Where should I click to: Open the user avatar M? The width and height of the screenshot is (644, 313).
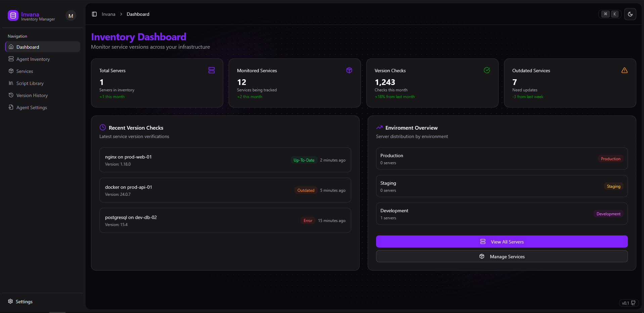[71, 16]
